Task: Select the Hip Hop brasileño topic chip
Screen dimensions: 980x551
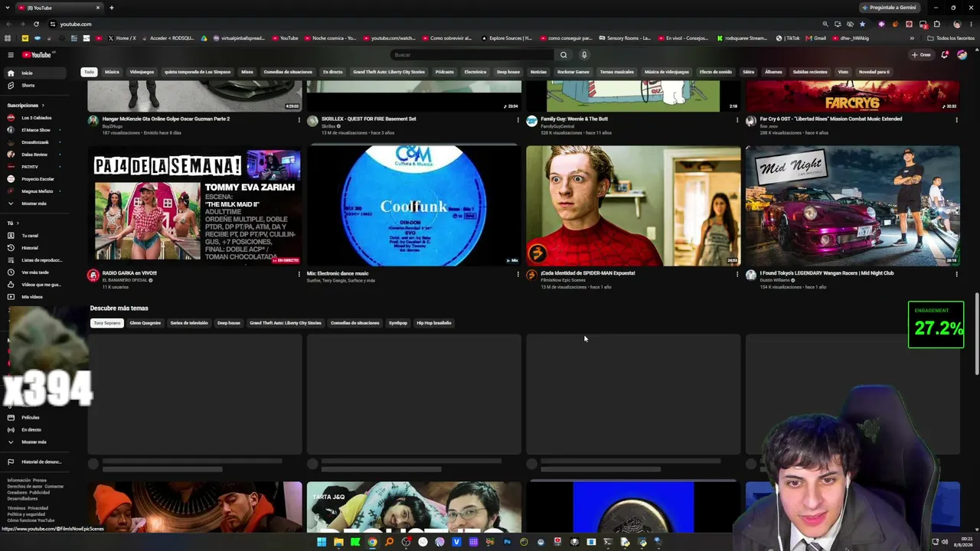Action: (434, 323)
